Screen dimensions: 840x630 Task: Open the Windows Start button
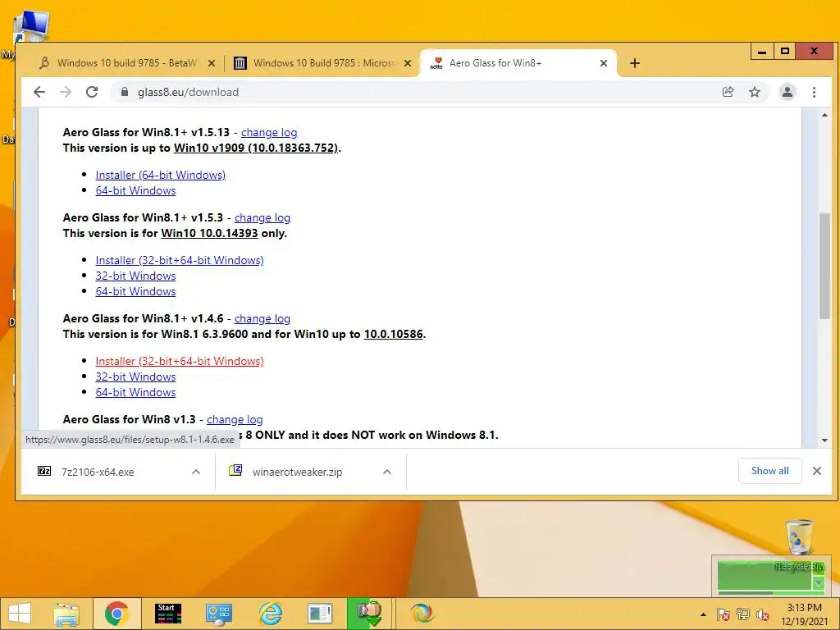20,614
